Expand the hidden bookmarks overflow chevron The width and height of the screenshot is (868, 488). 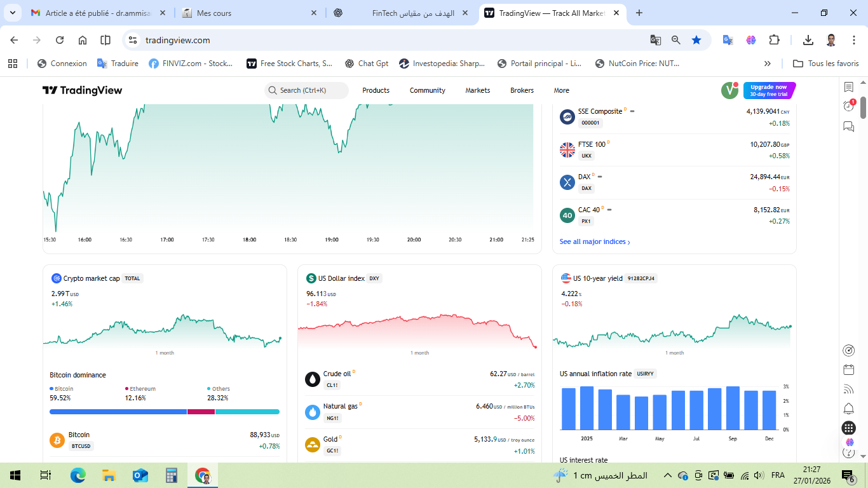click(768, 64)
